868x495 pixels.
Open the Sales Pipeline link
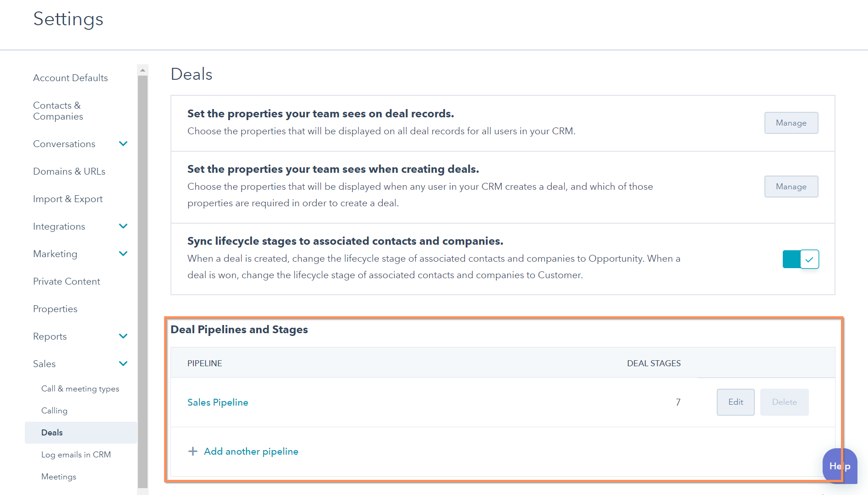pyautogui.click(x=218, y=402)
